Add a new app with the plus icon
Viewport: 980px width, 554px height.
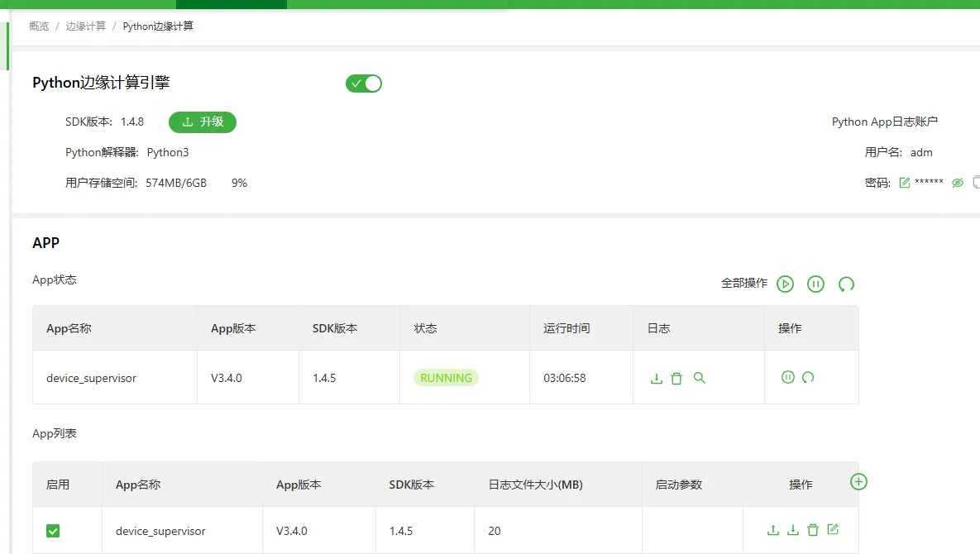click(x=858, y=481)
